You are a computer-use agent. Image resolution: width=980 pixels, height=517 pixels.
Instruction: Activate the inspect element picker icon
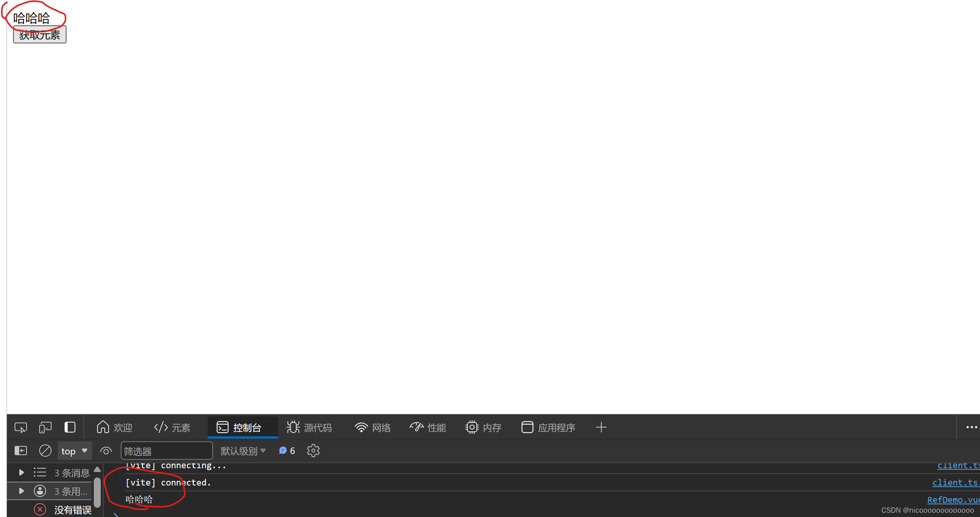[x=21, y=428]
